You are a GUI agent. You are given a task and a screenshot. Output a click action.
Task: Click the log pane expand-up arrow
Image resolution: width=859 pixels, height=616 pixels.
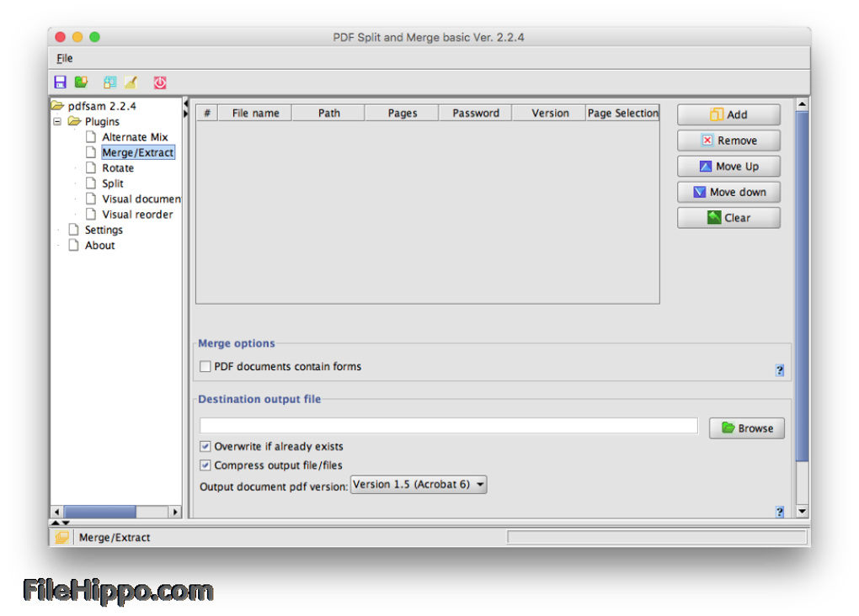click(56, 523)
